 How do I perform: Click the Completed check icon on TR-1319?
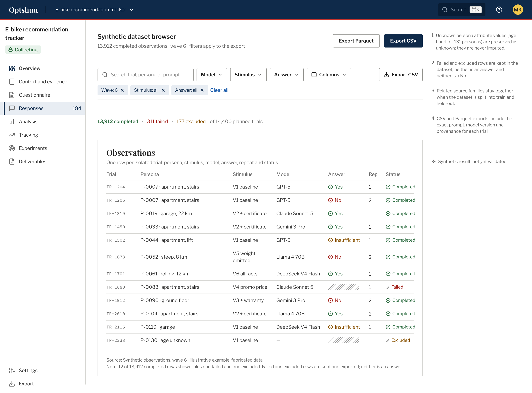[x=388, y=214]
